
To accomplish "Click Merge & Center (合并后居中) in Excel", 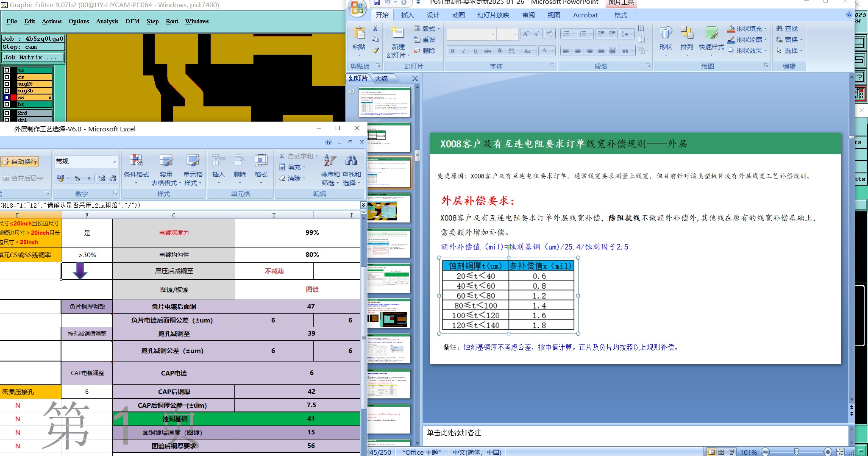I will pyautogui.click(x=25, y=178).
